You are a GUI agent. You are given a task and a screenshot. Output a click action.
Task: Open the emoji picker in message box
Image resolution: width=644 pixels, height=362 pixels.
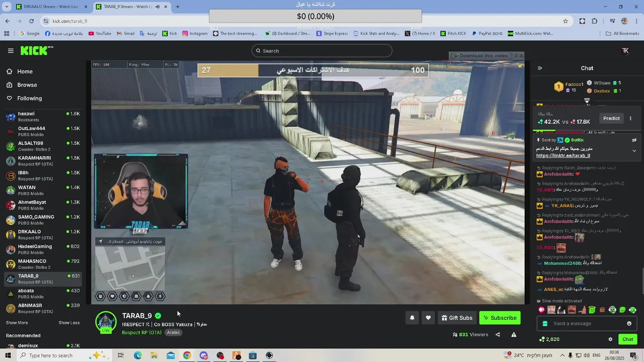[629, 324]
